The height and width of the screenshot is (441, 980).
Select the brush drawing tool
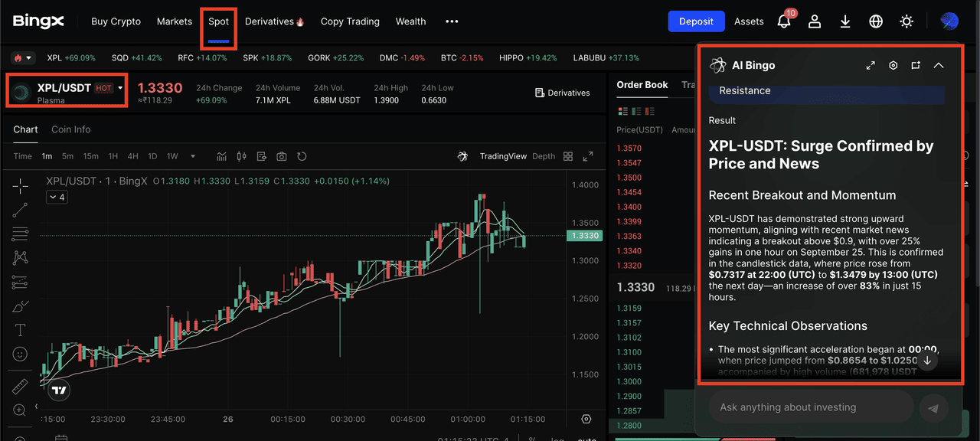pyautogui.click(x=21, y=306)
